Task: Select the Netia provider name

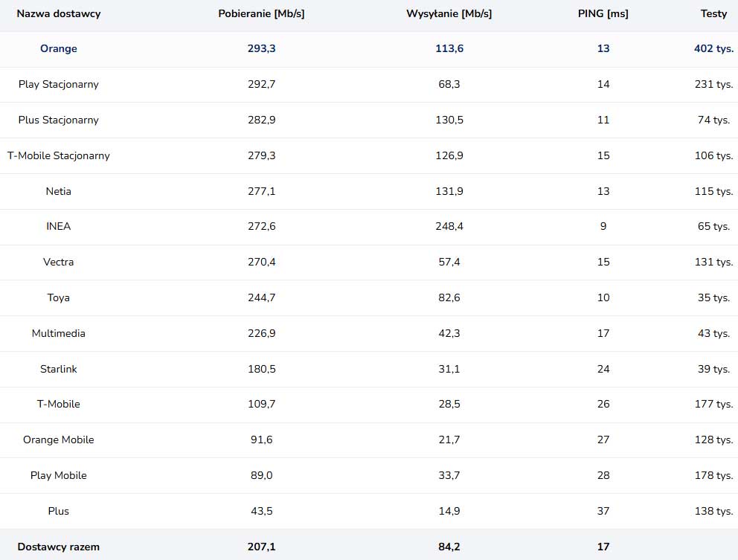Action: (x=59, y=191)
